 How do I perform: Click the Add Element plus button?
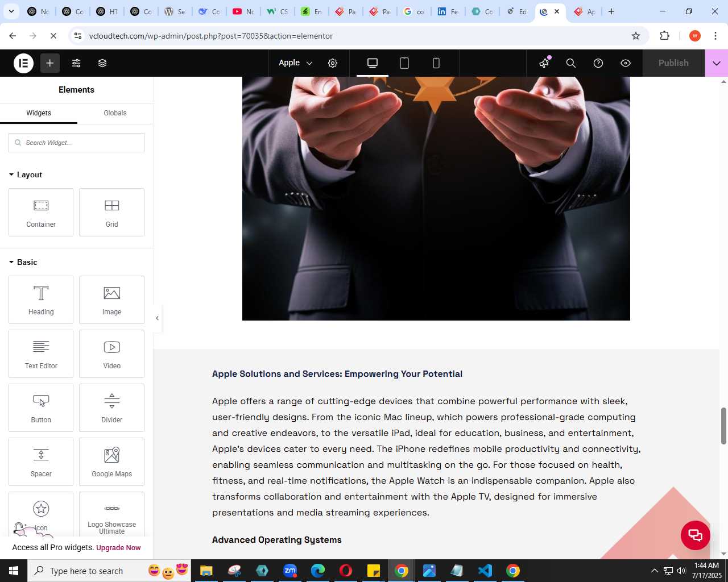click(50, 63)
